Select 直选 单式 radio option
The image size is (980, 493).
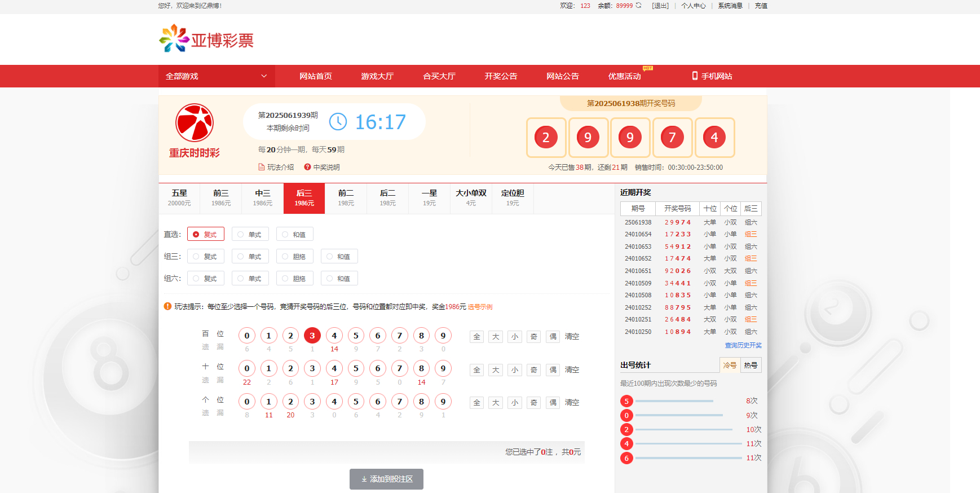click(x=250, y=235)
